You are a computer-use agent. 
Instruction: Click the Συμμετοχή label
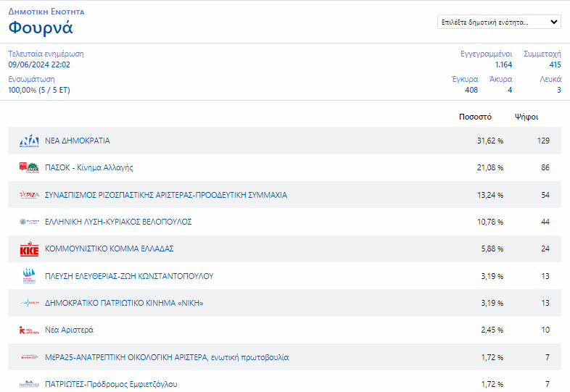pyautogui.click(x=542, y=54)
